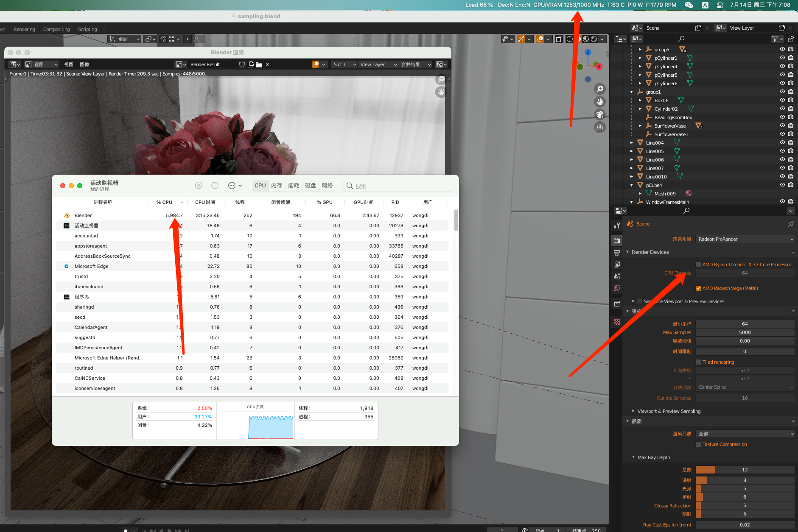
Task: Switch to the Scripting workspace tab
Action: point(87,29)
